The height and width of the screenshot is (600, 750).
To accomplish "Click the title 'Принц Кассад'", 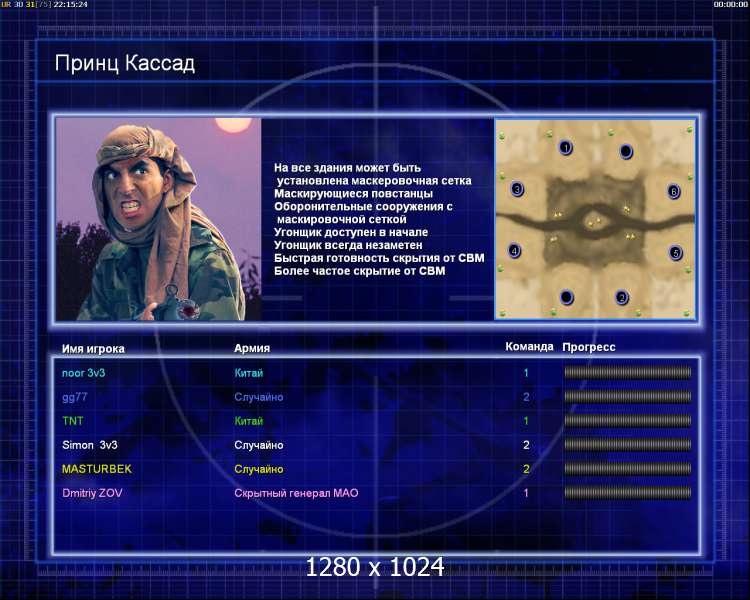I will click(x=125, y=64).
